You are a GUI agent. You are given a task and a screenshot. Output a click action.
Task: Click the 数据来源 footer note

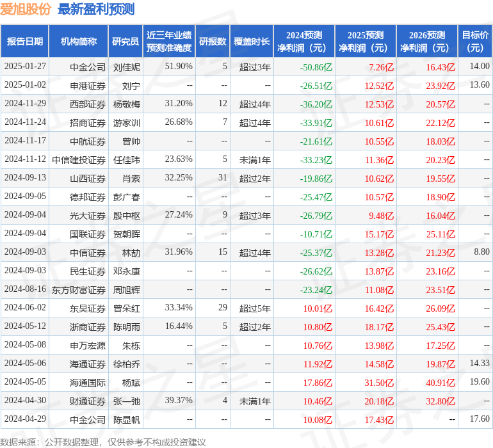click(103, 442)
